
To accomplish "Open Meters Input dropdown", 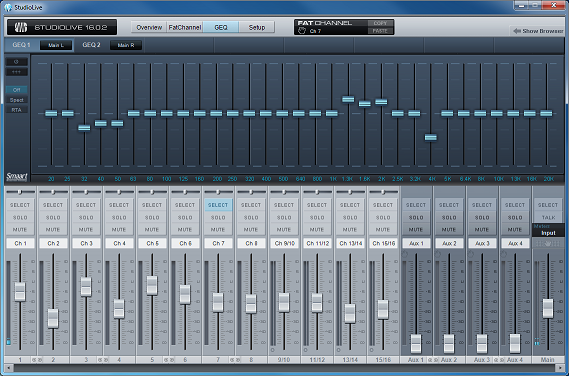I will click(x=548, y=230).
